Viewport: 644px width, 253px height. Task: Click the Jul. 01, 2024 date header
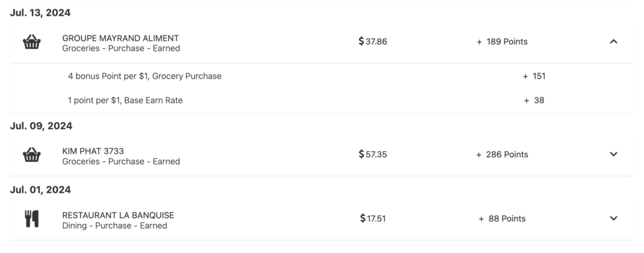click(x=40, y=190)
